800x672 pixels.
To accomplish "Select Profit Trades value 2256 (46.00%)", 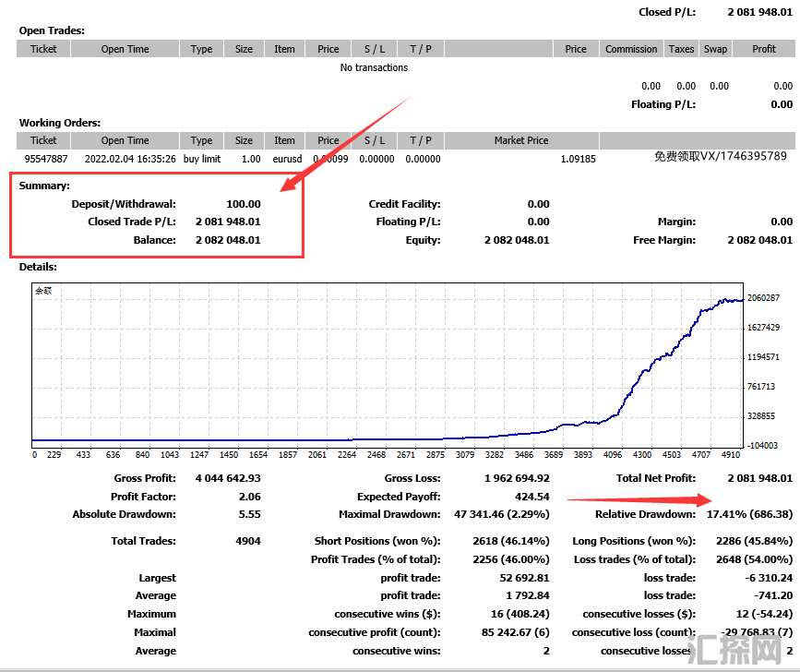I will tap(511, 559).
